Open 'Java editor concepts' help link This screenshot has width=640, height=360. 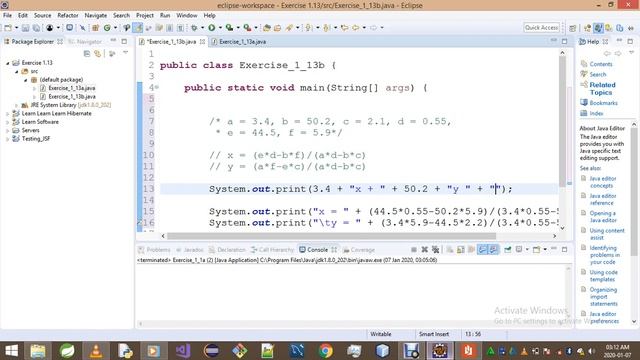click(x=602, y=182)
